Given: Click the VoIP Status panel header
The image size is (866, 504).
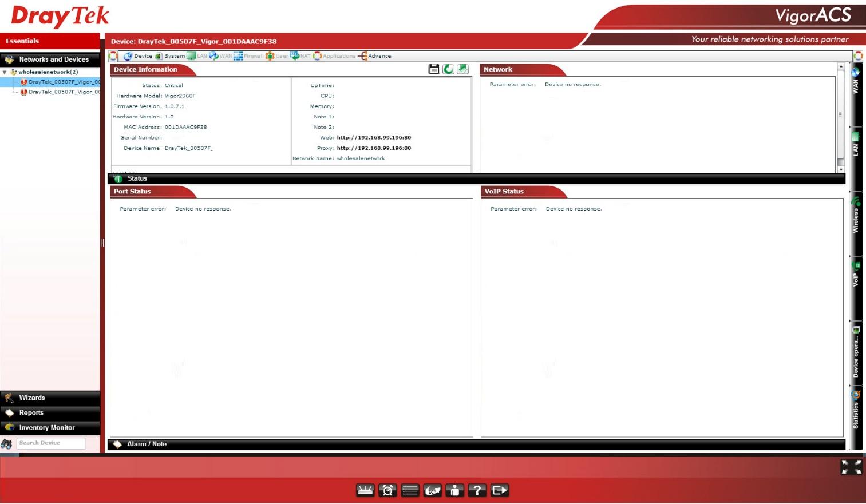Looking at the screenshot, I should pos(524,192).
